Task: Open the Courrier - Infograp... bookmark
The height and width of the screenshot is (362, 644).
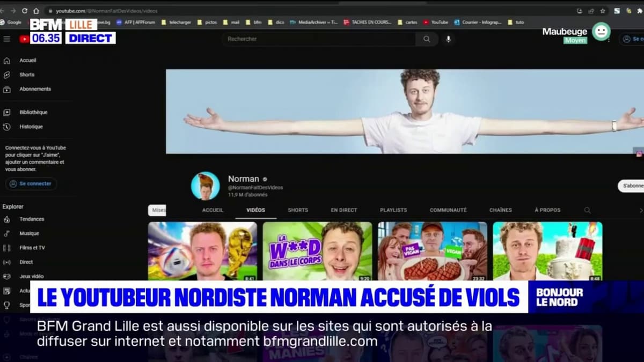Action: (x=478, y=22)
